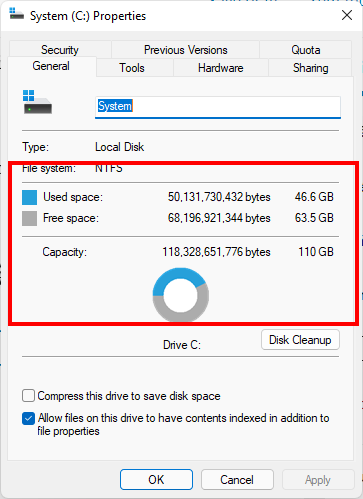
Task: Click the Apply button
Action: [318, 480]
